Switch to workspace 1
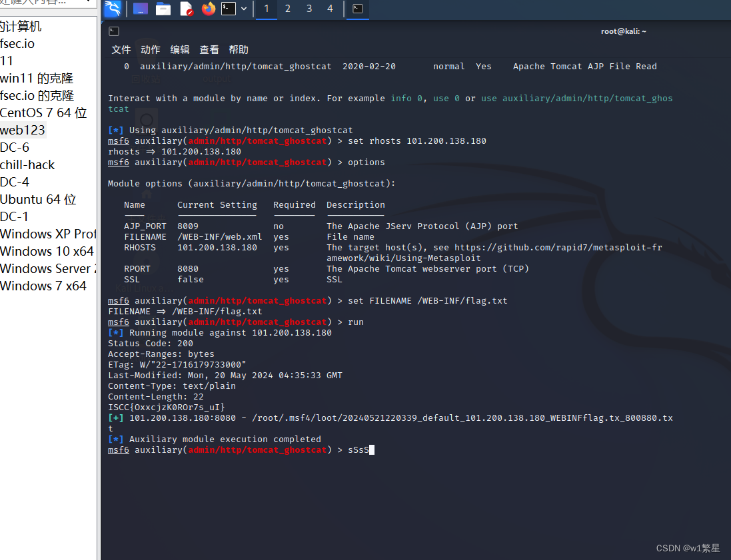Screen dimensions: 731x560 [x=266, y=9]
